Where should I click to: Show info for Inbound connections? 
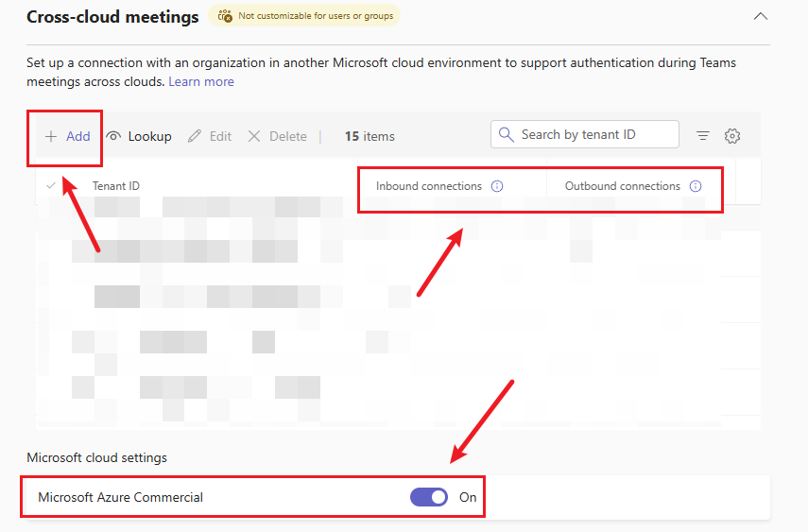[497, 186]
